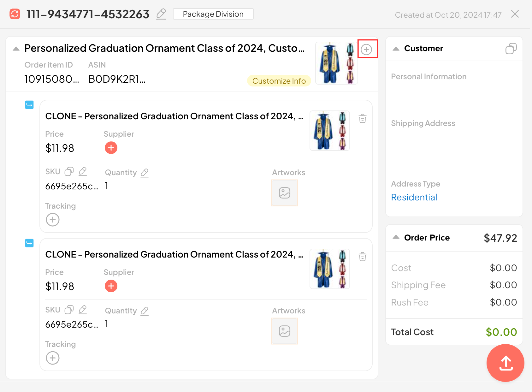Open artwork placeholder in second CLONE item
Viewport: 532px width, 392px height.
click(x=284, y=331)
